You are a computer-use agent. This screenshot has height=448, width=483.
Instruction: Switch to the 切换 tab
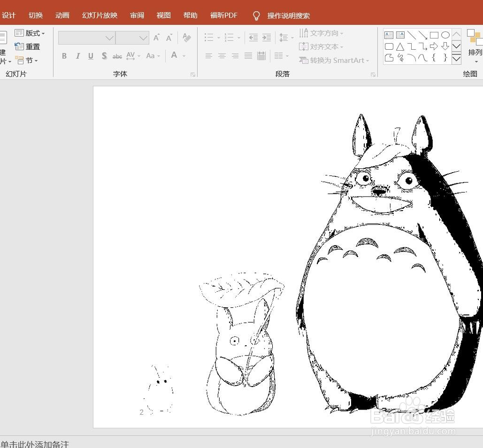click(x=35, y=15)
